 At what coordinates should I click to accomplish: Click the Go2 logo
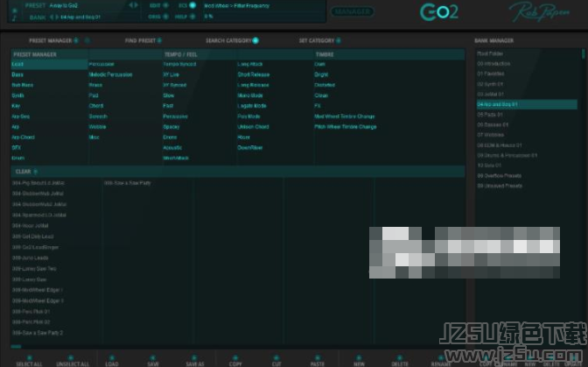point(438,12)
